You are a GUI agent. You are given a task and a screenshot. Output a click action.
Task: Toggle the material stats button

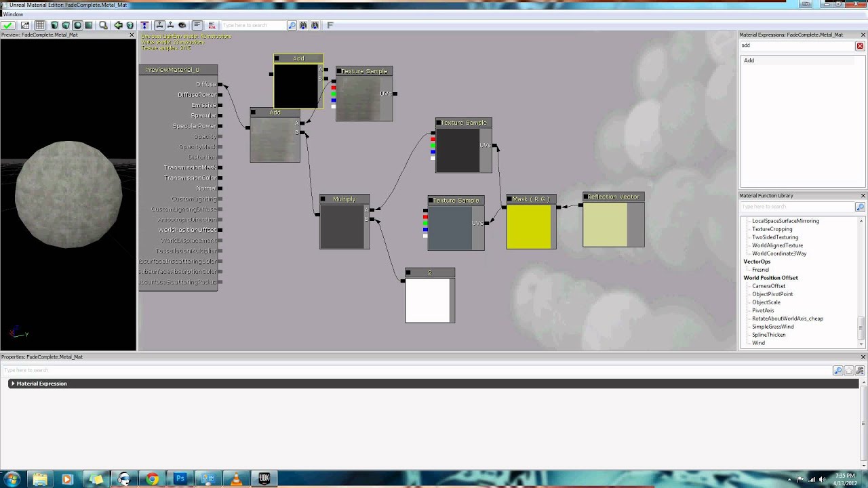(x=197, y=25)
